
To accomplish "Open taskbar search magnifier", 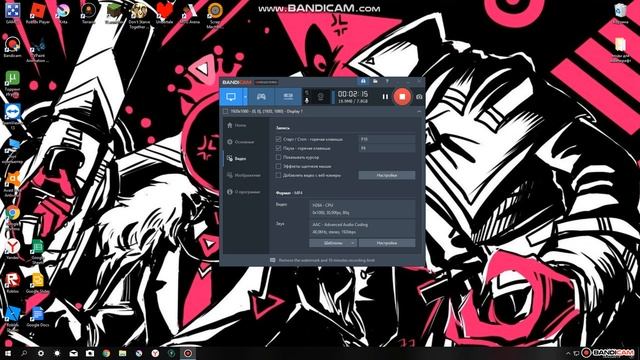I will [24, 353].
